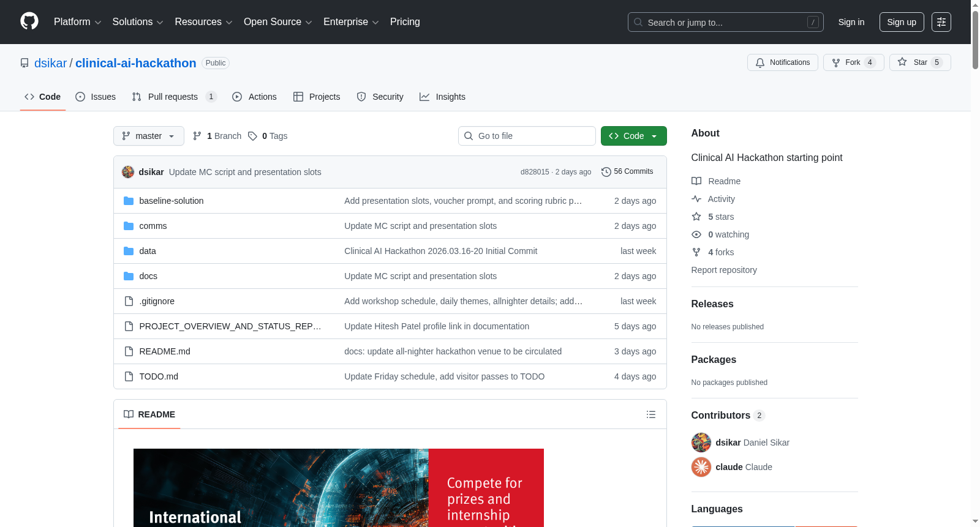Screen dimensions: 980x527
Task: Expand the Solutions dropdown menu
Action: point(138,22)
